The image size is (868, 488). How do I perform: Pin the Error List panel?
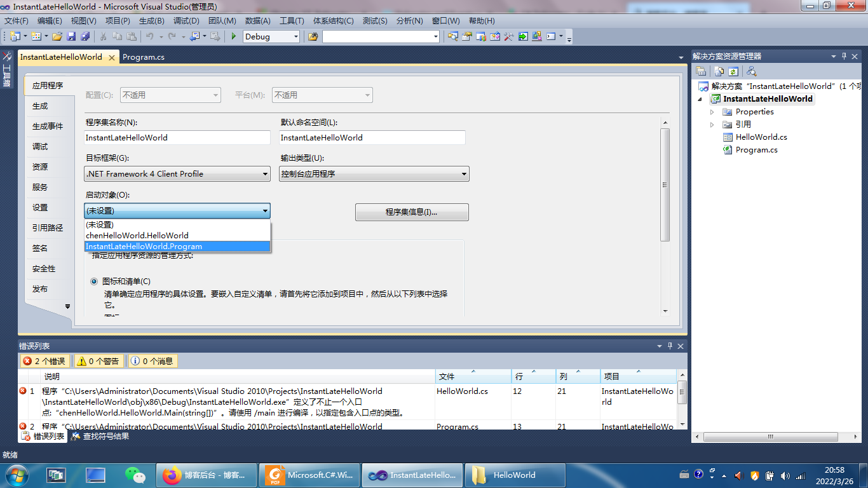click(x=669, y=346)
